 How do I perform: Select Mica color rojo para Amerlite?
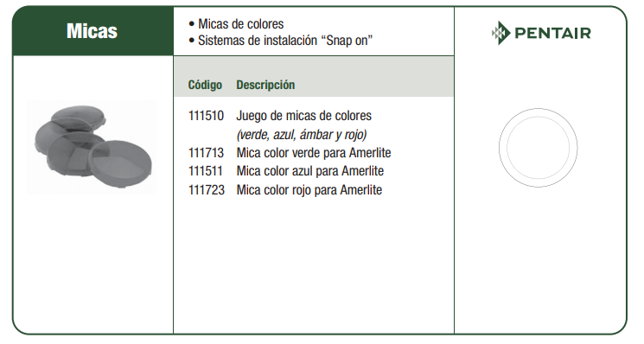pos(309,190)
